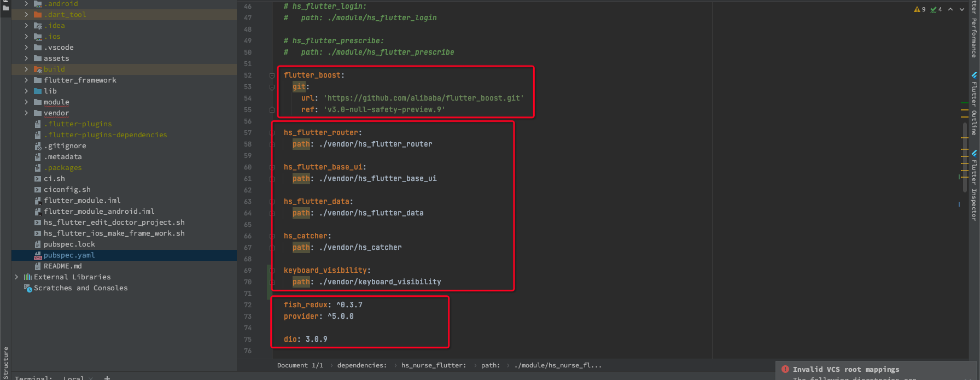The width and height of the screenshot is (980, 380).
Task: Collapse the hs_flutter_router fold marker
Action: [272, 133]
